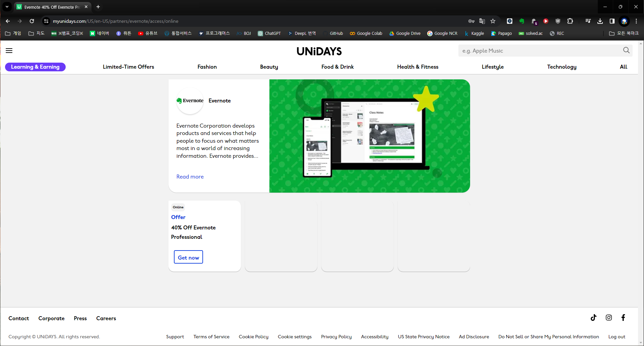Open the Fashion category
Viewport: 644px width, 346px height.
point(207,67)
